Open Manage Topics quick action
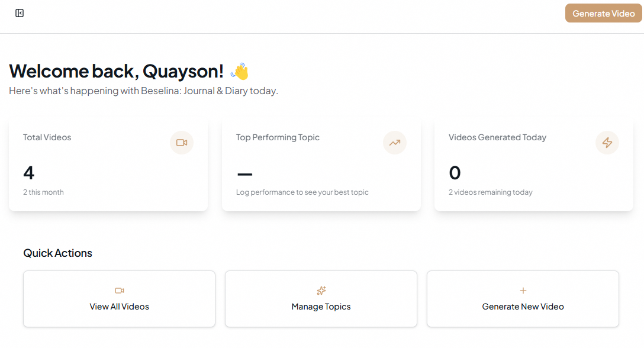The height and width of the screenshot is (348, 644). pos(321,299)
